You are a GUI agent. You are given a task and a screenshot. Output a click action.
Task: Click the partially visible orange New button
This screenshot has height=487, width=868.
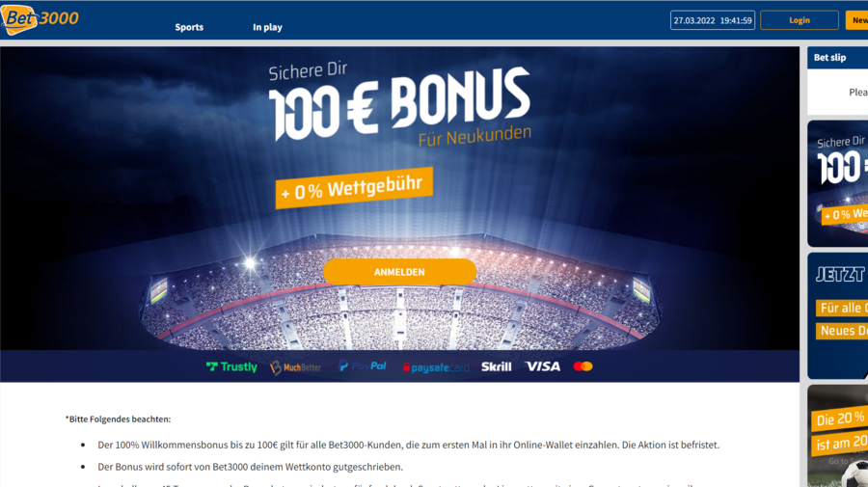857,20
